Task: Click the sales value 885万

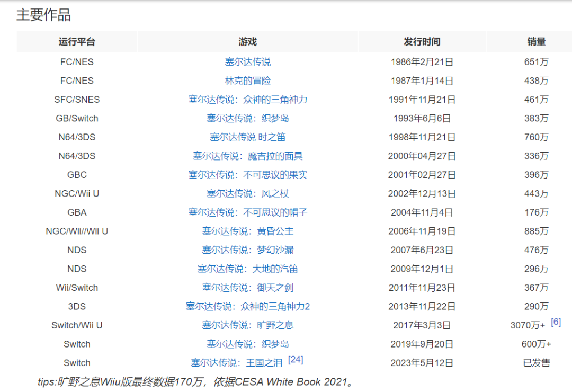Action: point(536,231)
